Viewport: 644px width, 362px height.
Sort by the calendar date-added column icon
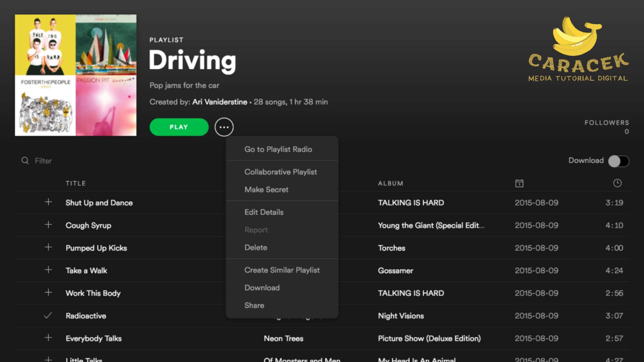[x=519, y=183]
